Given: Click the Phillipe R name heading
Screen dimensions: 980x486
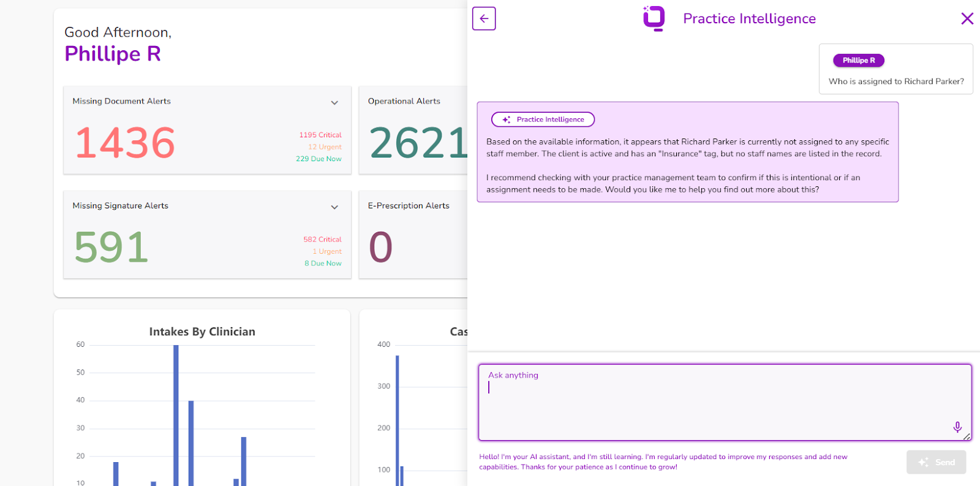Looking at the screenshot, I should tap(113, 54).
